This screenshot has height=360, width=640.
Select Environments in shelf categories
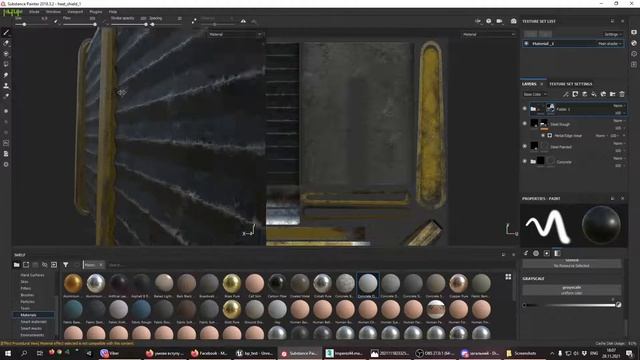pos(32,335)
